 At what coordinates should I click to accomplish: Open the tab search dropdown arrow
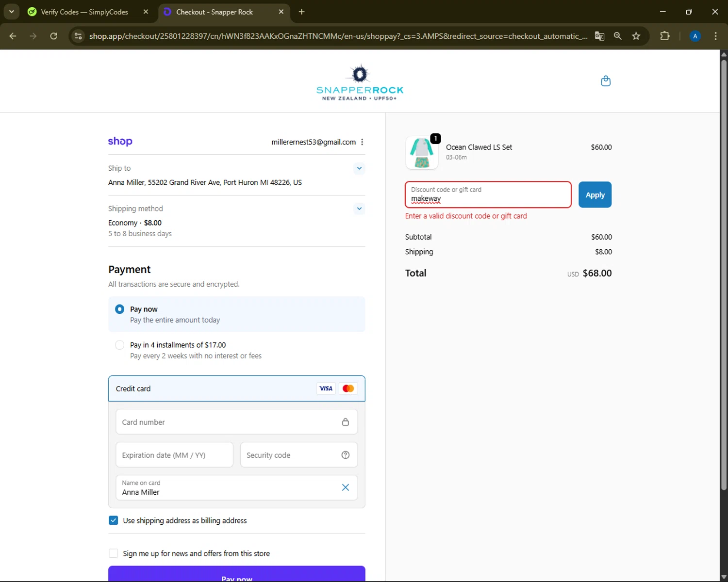[x=11, y=12]
